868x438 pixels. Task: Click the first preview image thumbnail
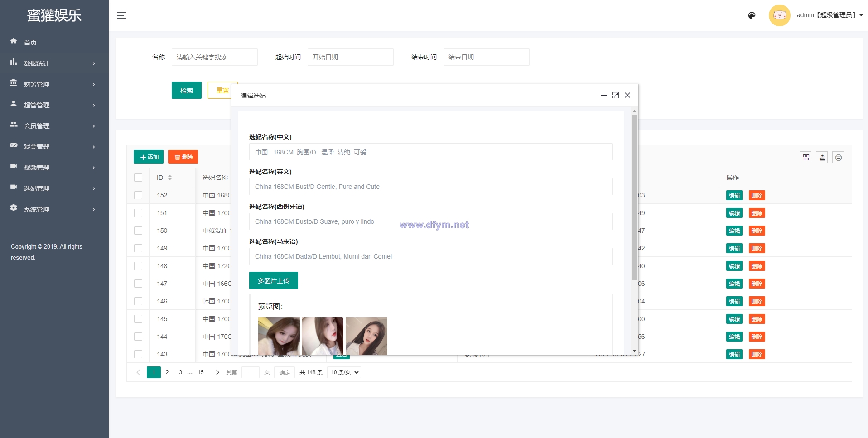(279, 336)
